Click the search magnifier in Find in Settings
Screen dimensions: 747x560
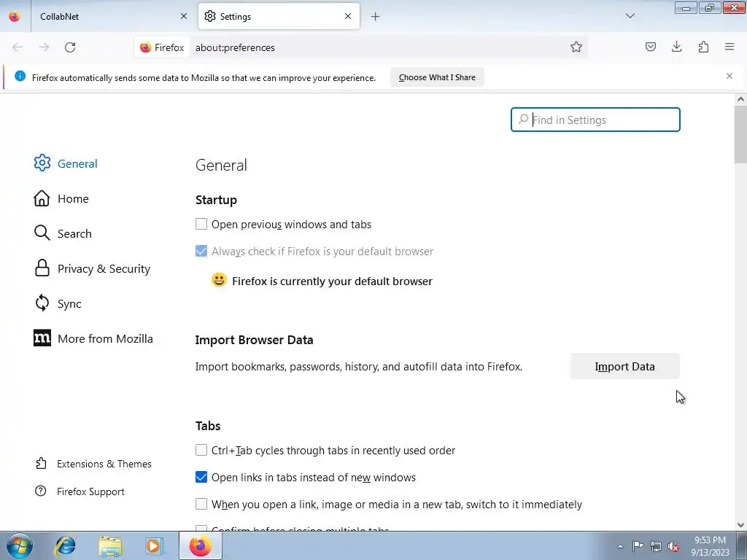click(523, 119)
